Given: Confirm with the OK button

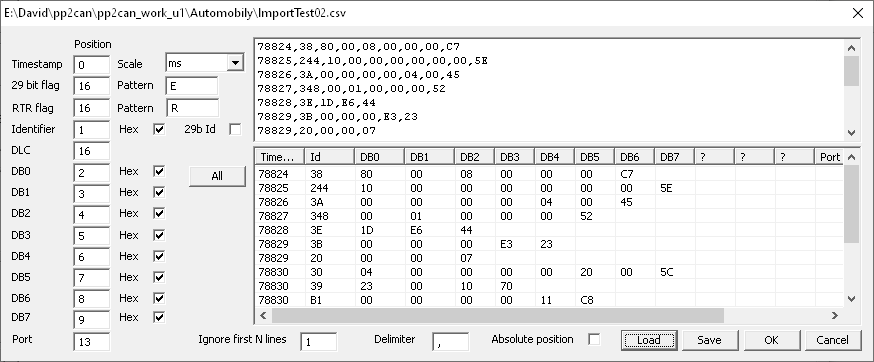Looking at the screenshot, I should [771, 340].
